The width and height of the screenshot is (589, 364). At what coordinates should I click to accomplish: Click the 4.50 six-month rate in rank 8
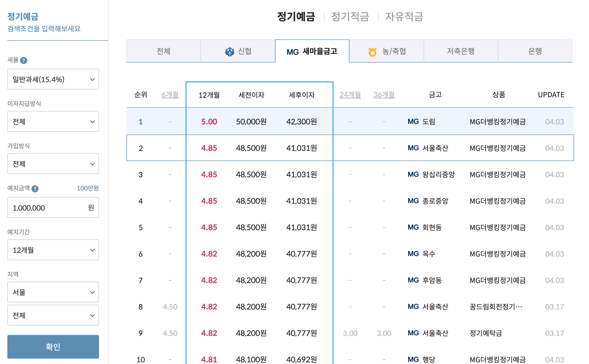point(170,307)
